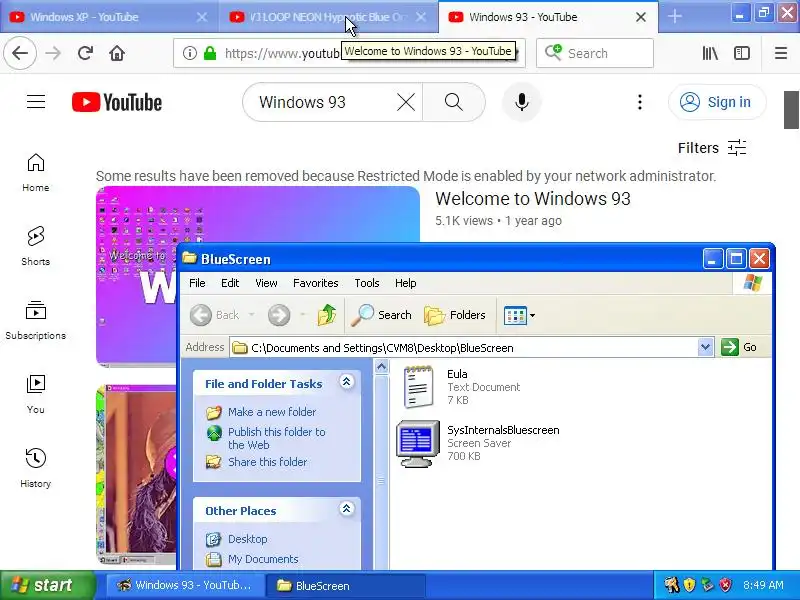This screenshot has height=600, width=800.
Task: Click Make a new folder link
Action: (271, 412)
